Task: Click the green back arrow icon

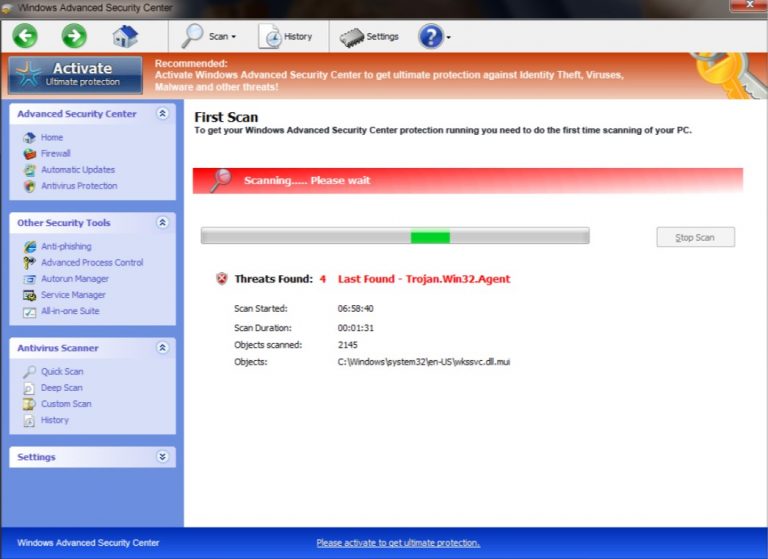Action: coord(25,36)
